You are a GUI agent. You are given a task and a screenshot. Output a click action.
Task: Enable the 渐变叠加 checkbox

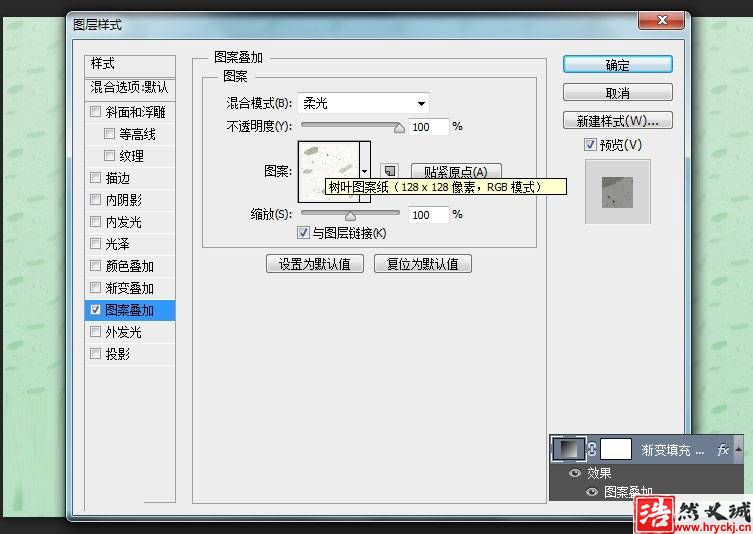coord(96,288)
